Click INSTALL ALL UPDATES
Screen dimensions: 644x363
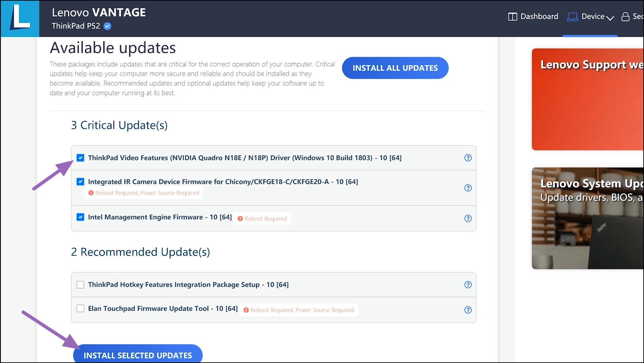[x=395, y=68]
